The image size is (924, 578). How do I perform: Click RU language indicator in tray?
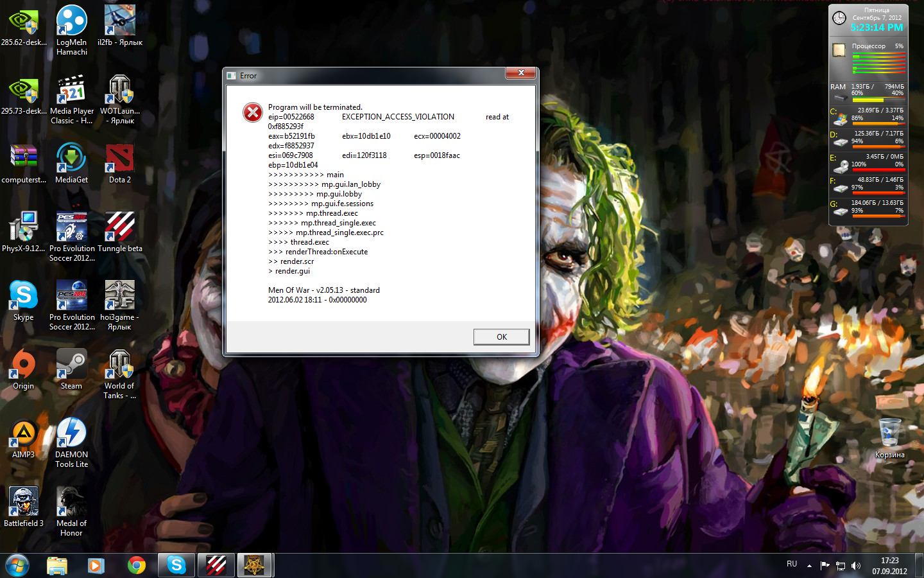[x=792, y=564]
